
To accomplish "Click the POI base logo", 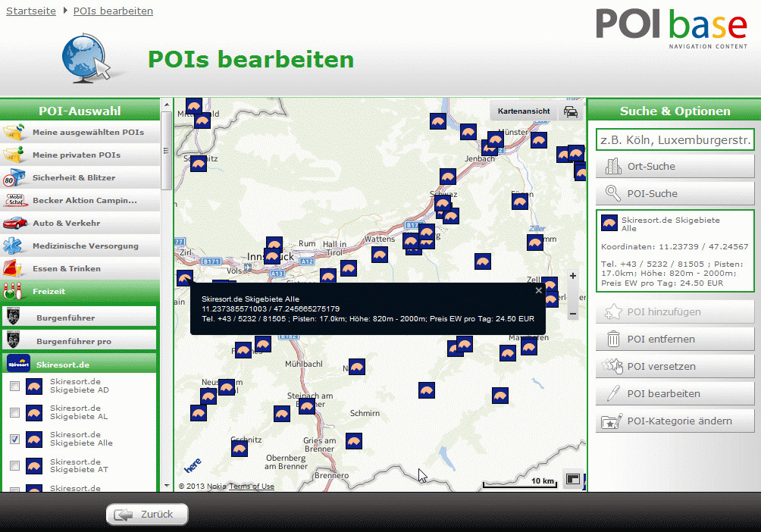I will pos(671,28).
